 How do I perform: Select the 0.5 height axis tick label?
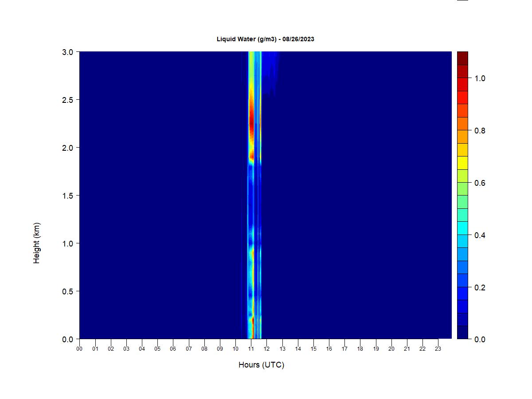click(68, 291)
